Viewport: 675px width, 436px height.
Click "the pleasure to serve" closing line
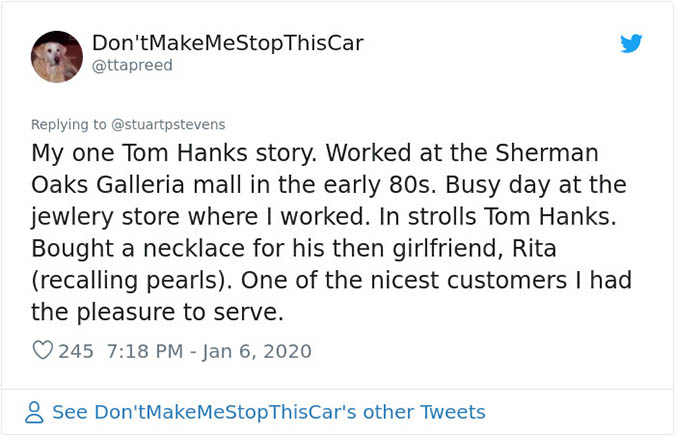tap(157, 311)
